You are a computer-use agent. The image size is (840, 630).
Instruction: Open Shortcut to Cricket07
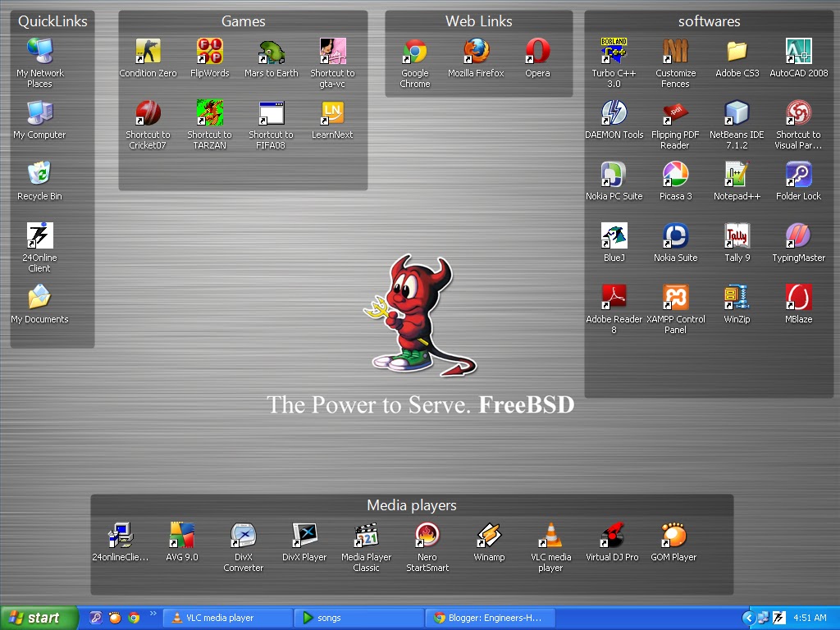(x=148, y=125)
